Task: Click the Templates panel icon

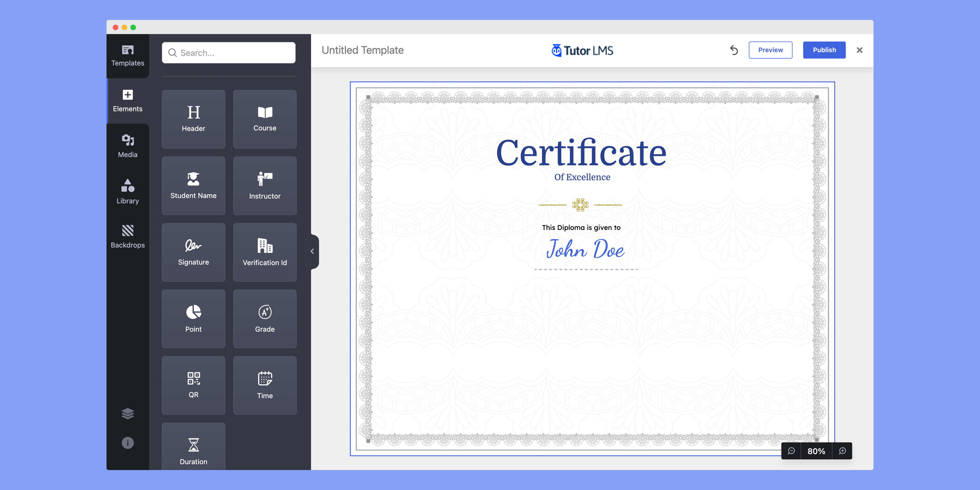Action: click(128, 55)
